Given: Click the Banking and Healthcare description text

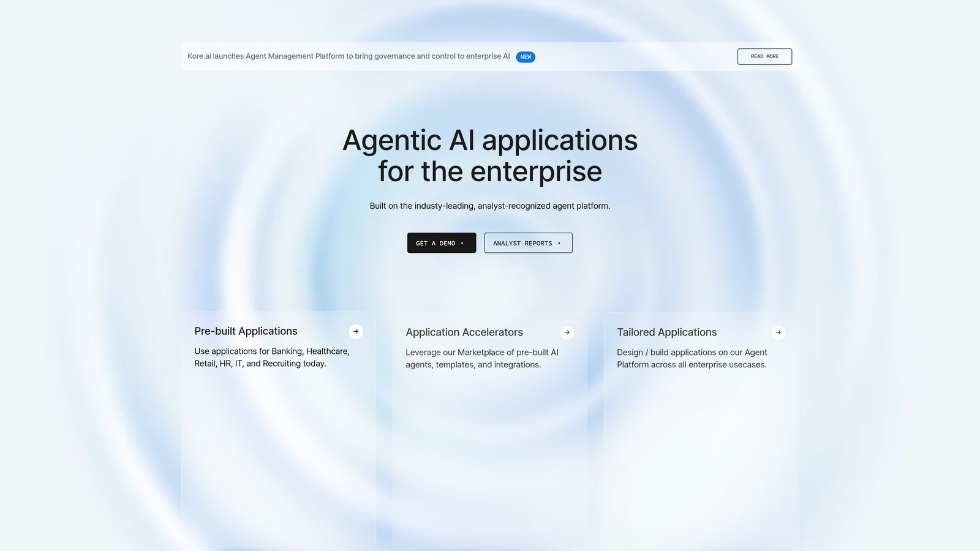Looking at the screenshot, I should (x=271, y=357).
